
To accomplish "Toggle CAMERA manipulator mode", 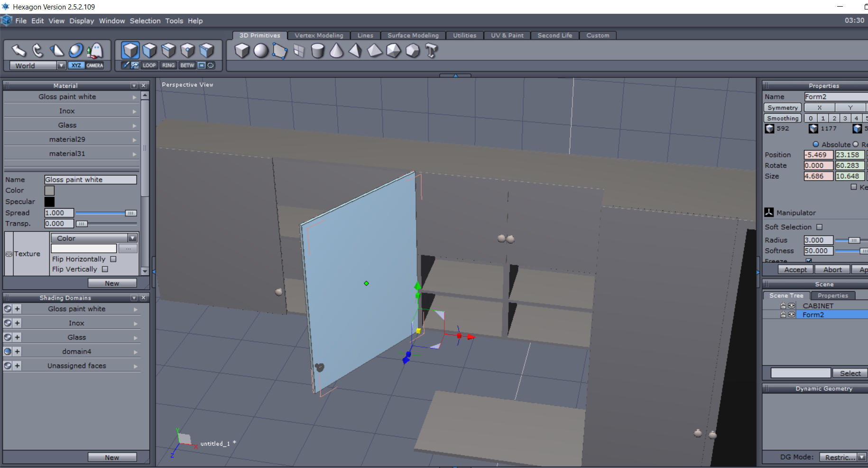I will click(95, 65).
